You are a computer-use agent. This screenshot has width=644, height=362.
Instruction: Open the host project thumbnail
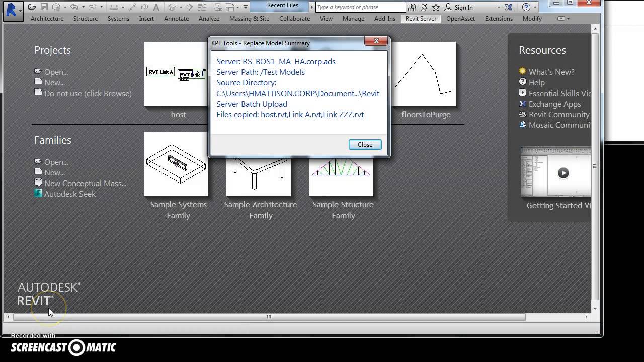pos(176,74)
